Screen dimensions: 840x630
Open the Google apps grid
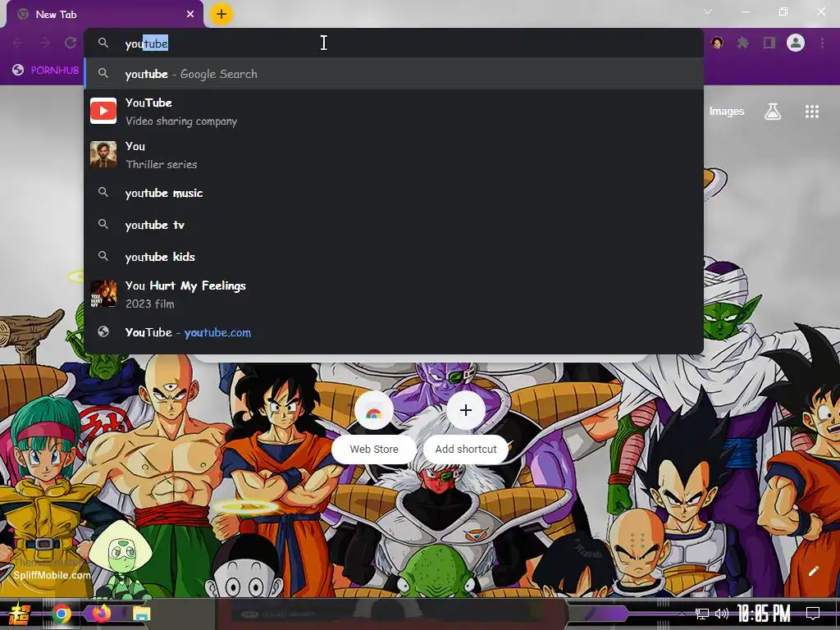click(812, 112)
